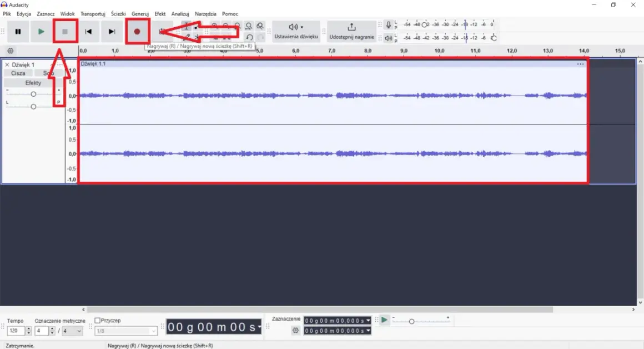The image size is (644, 349).
Task: Start recording with the red Record button
Action: coord(137,32)
